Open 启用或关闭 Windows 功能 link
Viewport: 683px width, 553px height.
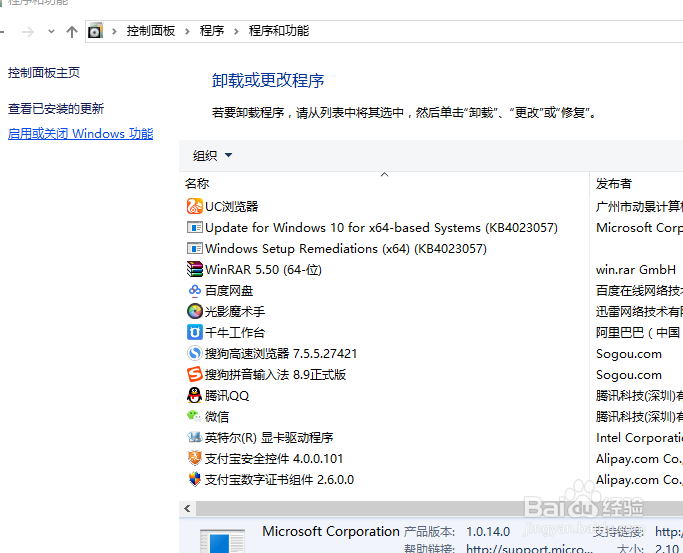(x=81, y=133)
